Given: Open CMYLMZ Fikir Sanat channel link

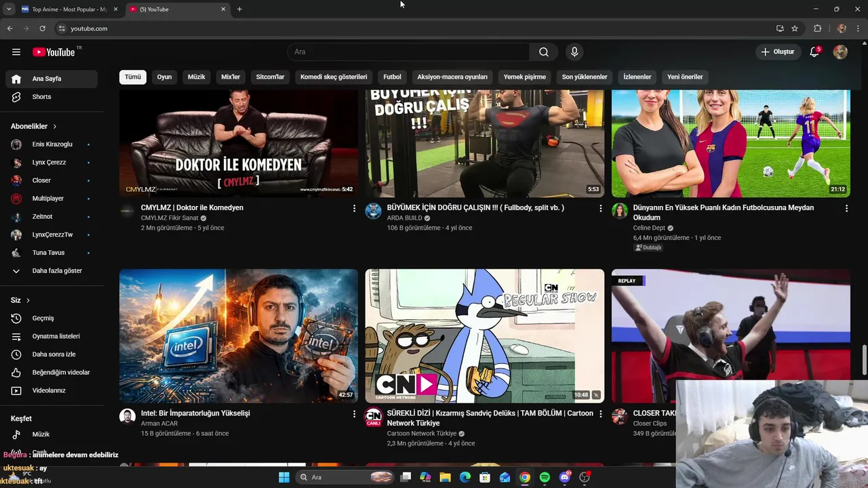Looking at the screenshot, I should (x=169, y=218).
